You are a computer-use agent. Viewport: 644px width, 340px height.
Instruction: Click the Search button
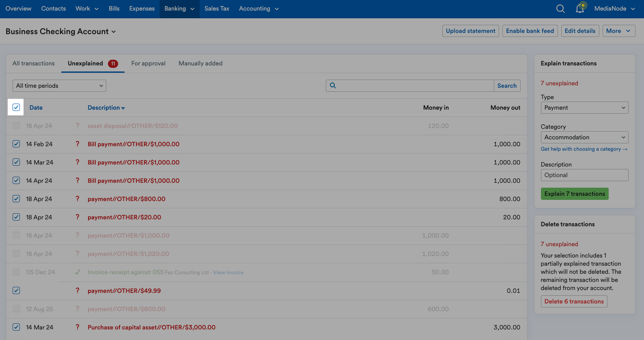507,86
